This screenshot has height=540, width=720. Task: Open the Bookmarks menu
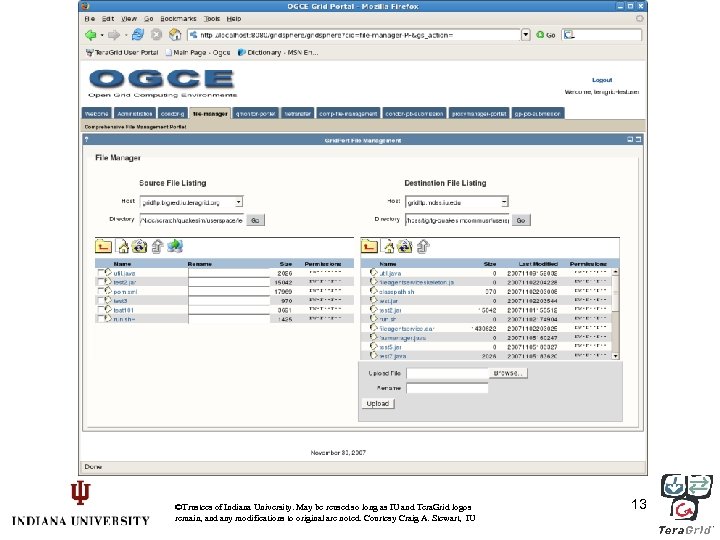click(178, 19)
